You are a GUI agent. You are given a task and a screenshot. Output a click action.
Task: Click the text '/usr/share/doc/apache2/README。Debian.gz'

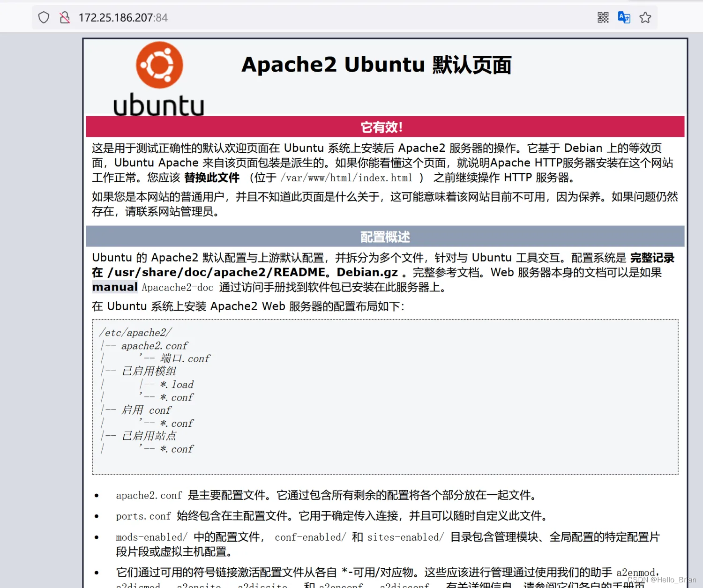click(x=253, y=272)
